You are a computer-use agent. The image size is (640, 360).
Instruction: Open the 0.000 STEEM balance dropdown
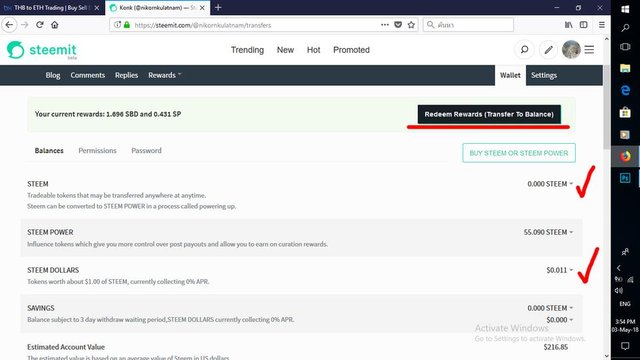pyautogui.click(x=550, y=184)
